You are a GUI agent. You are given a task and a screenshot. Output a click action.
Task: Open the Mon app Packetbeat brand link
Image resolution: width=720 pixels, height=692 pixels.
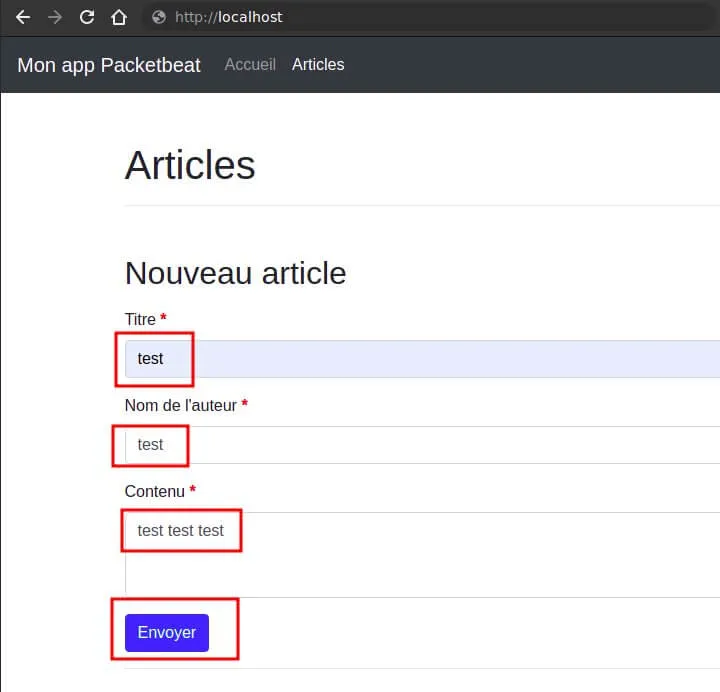click(x=109, y=65)
